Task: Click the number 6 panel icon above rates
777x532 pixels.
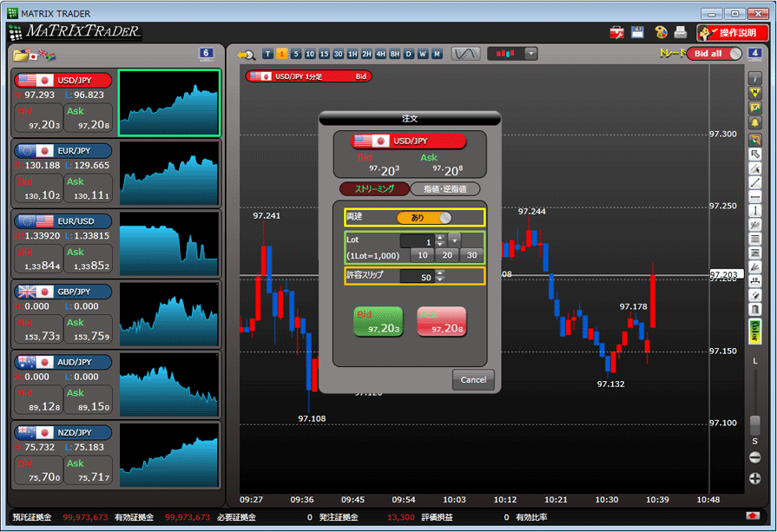Action: click(x=206, y=54)
